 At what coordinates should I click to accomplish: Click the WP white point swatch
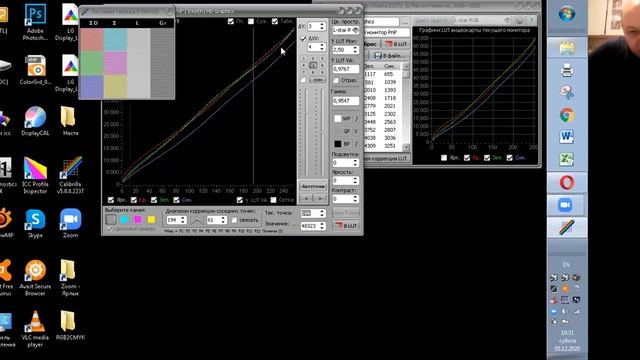(338, 119)
